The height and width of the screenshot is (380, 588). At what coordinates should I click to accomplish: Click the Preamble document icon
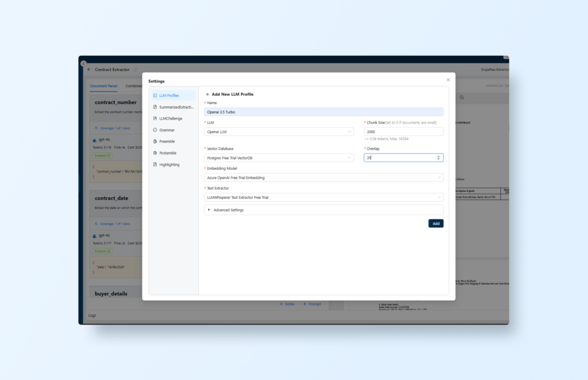click(155, 141)
